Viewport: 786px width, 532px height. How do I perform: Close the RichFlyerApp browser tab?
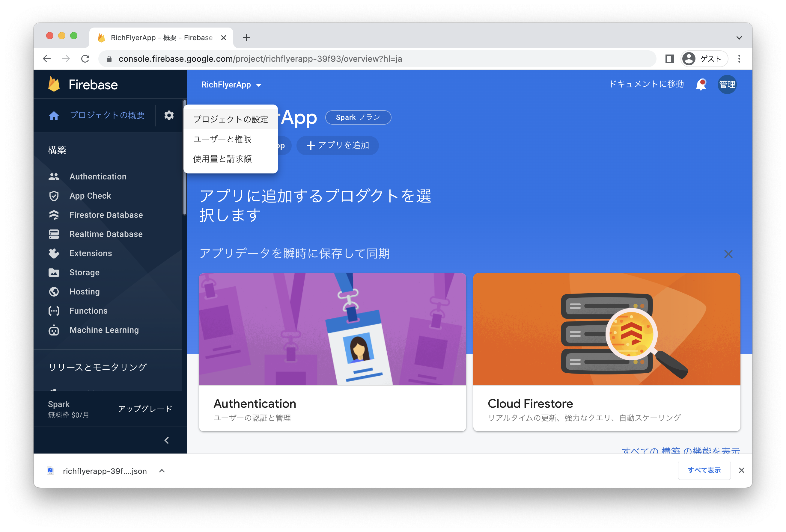click(x=224, y=37)
